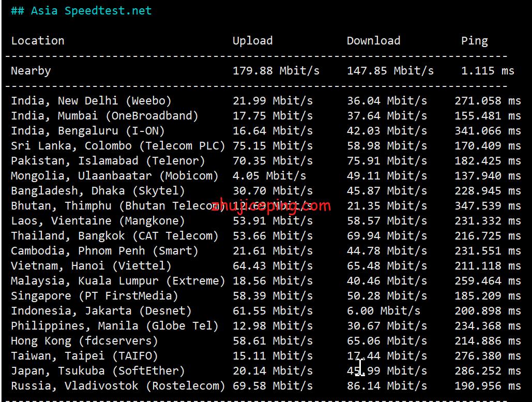Click the 'Nearby' row label

(31, 70)
